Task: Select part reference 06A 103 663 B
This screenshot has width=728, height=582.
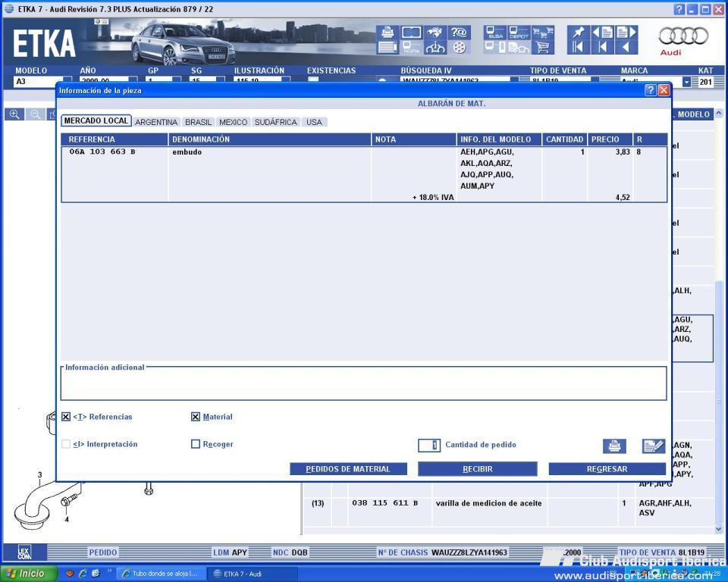Action: click(102, 152)
